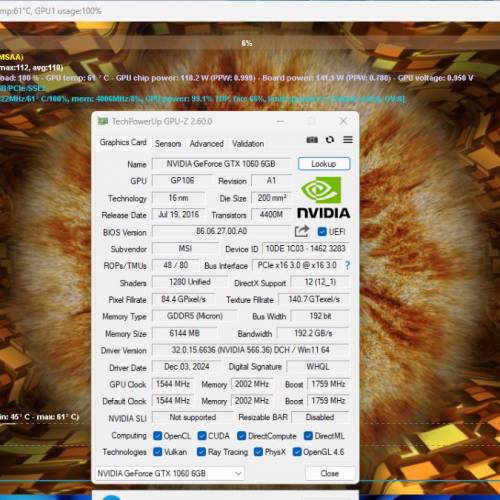Click the 16 nm Technology value
The width and height of the screenshot is (500, 500).
pos(178,198)
